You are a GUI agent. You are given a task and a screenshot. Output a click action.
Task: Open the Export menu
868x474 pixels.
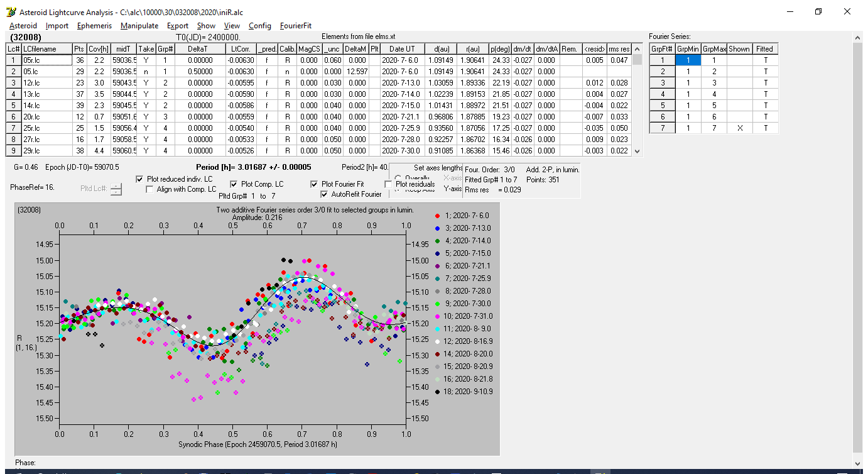click(178, 26)
